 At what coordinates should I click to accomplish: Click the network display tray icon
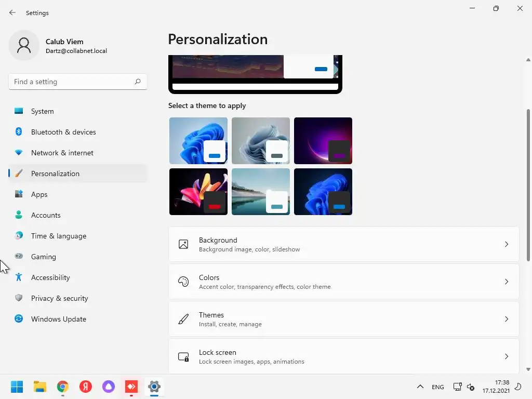coord(457,387)
